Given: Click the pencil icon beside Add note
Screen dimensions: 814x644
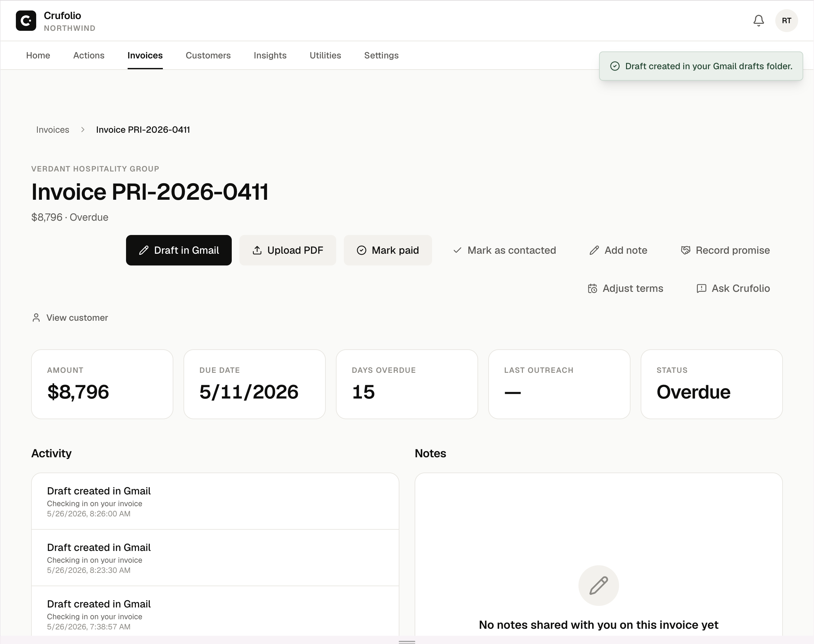Looking at the screenshot, I should coord(594,250).
